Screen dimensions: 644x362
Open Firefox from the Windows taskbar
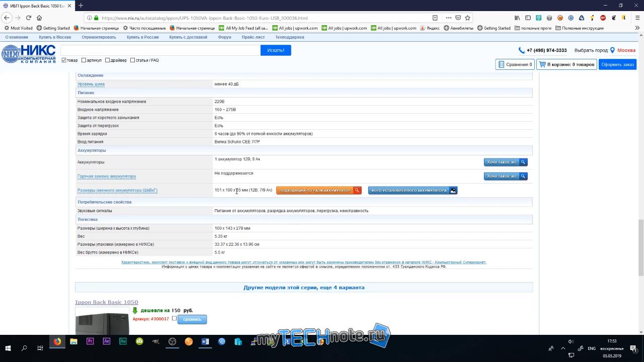(x=57, y=341)
